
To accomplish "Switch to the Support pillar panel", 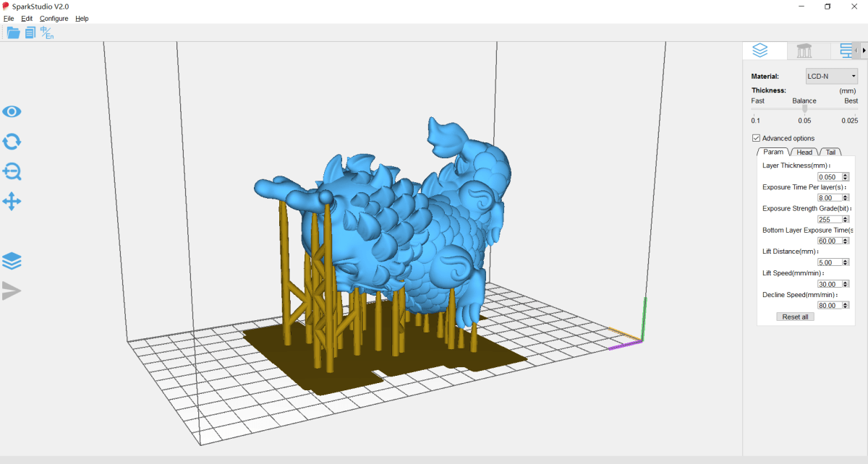I will click(x=806, y=50).
